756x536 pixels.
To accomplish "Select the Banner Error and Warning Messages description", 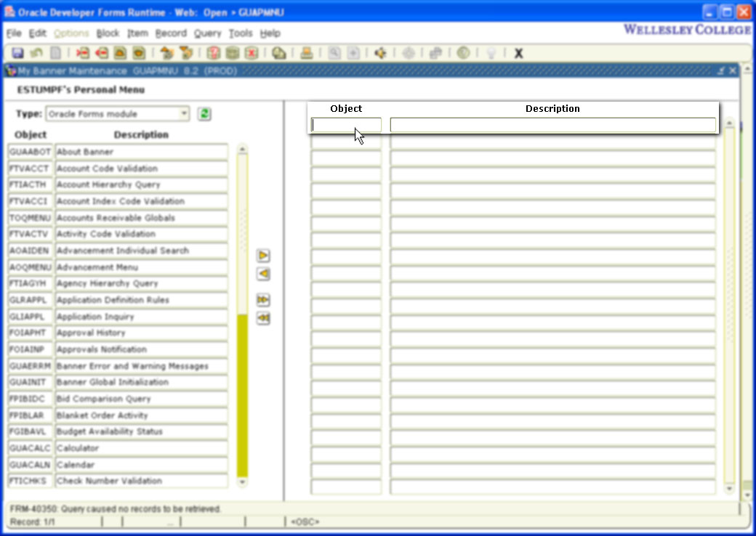I will (x=141, y=366).
